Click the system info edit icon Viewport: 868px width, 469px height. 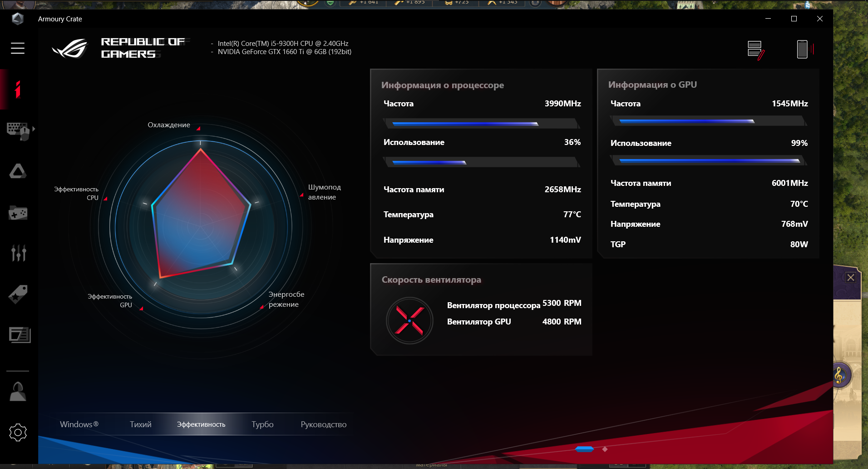click(x=755, y=50)
